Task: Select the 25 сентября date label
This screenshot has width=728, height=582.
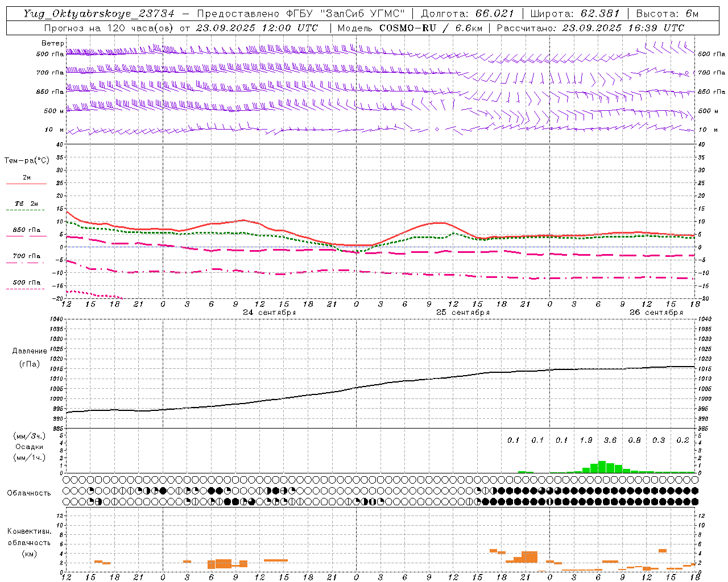Action: (462, 313)
